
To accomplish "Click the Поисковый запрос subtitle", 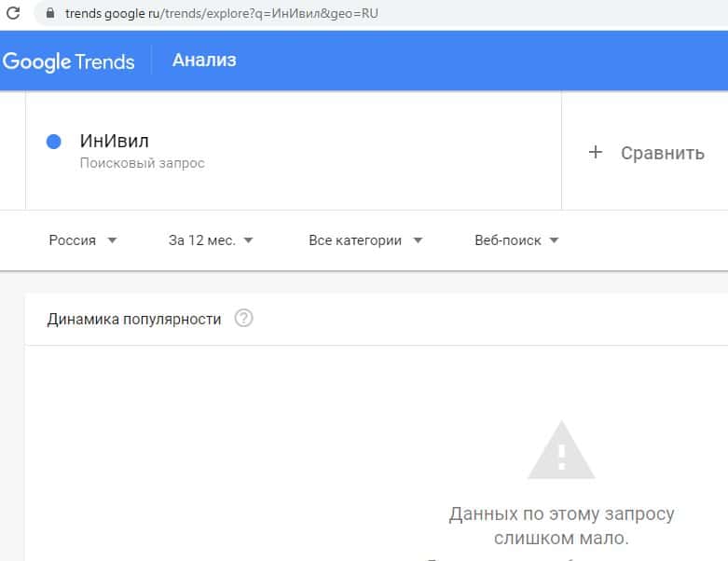I will click(x=142, y=163).
